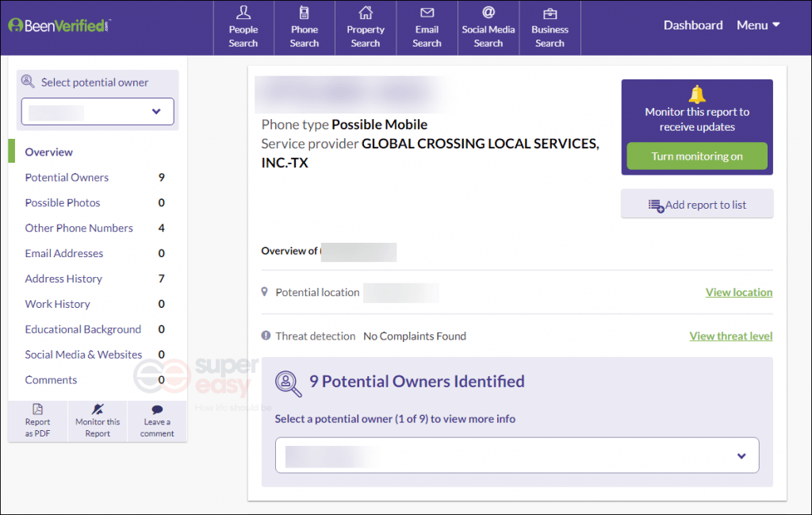Click the View location link
The height and width of the screenshot is (515, 812).
pos(739,292)
